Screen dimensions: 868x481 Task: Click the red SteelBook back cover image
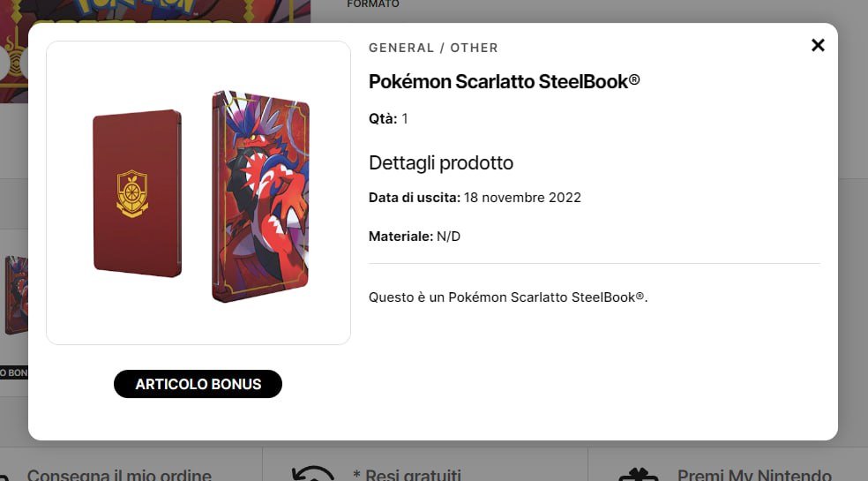point(138,193)
